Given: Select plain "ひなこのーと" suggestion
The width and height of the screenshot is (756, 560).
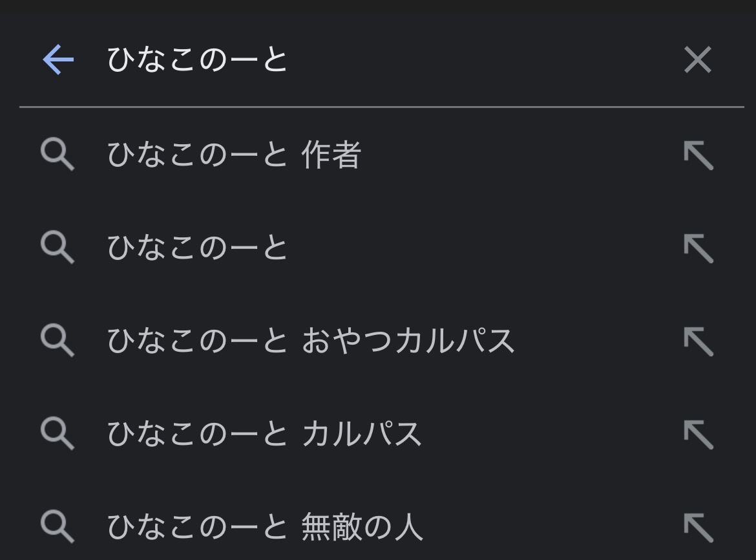Looking at the screenshot, I should (197, 248).
